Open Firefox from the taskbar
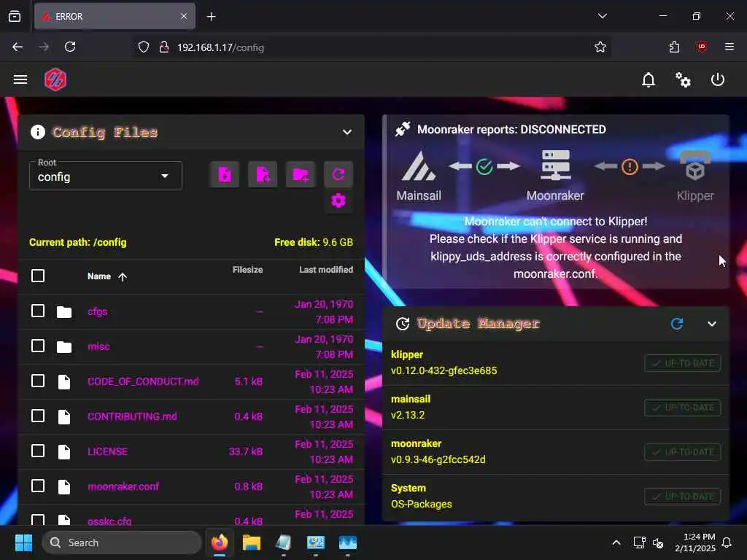The image size is (747, 560). tap(219, 542)
